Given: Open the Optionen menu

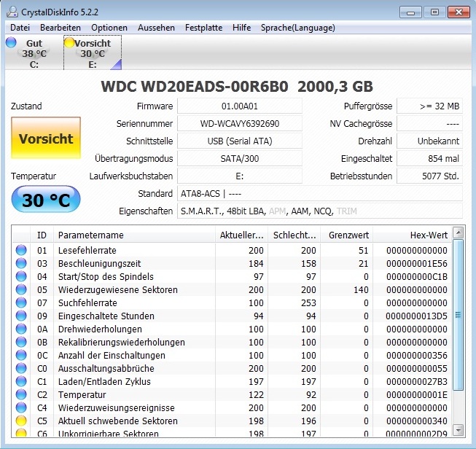Looking at the screenshot, I should tap(109, 28).
